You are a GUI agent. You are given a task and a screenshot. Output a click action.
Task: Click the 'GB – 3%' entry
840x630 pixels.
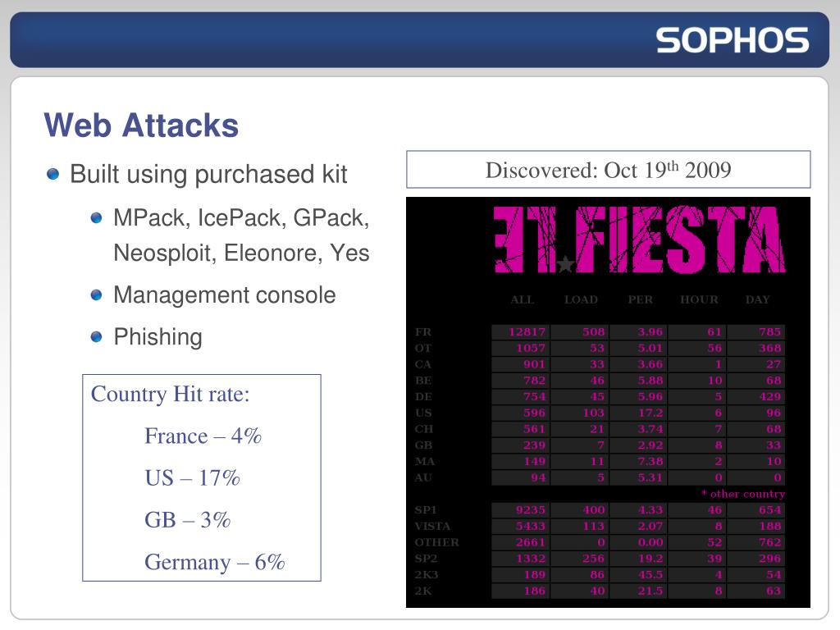188,519
